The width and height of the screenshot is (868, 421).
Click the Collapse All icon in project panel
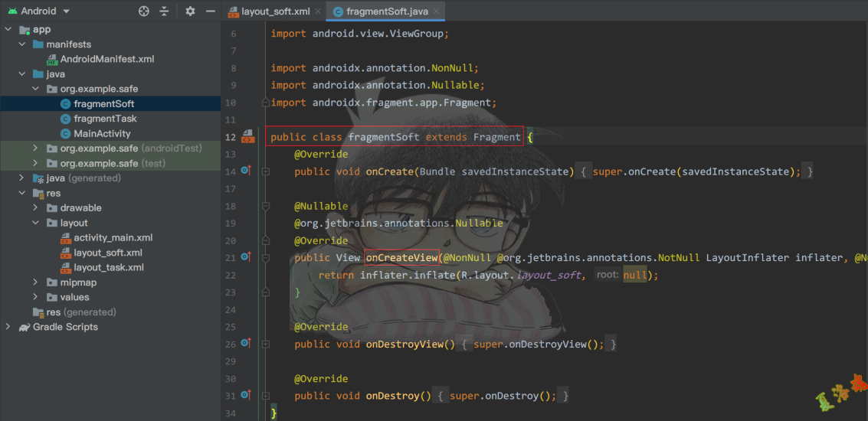click(x=164, y=11)
